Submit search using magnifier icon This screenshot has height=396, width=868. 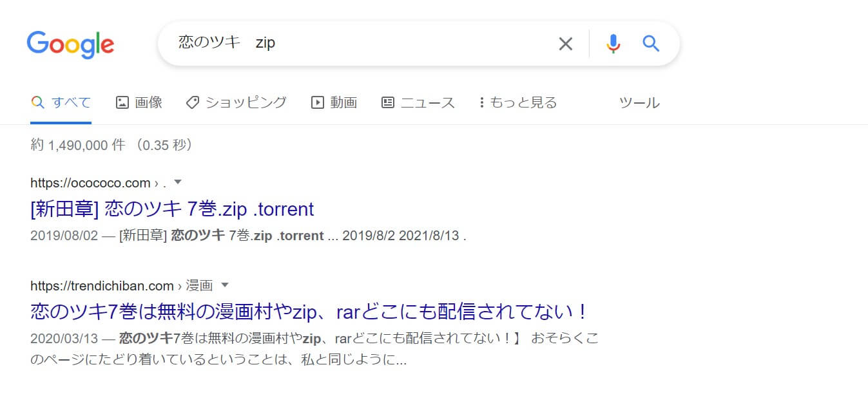651,44
